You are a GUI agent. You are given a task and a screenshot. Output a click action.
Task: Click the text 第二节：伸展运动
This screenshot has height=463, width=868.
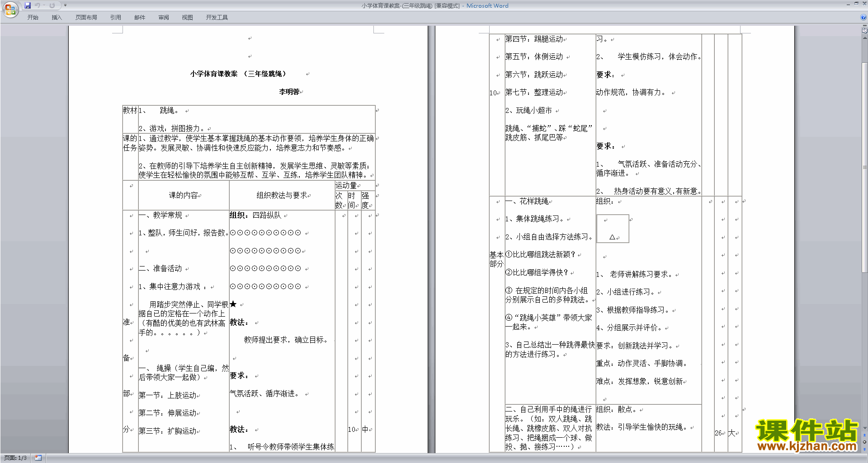(168, 413)
